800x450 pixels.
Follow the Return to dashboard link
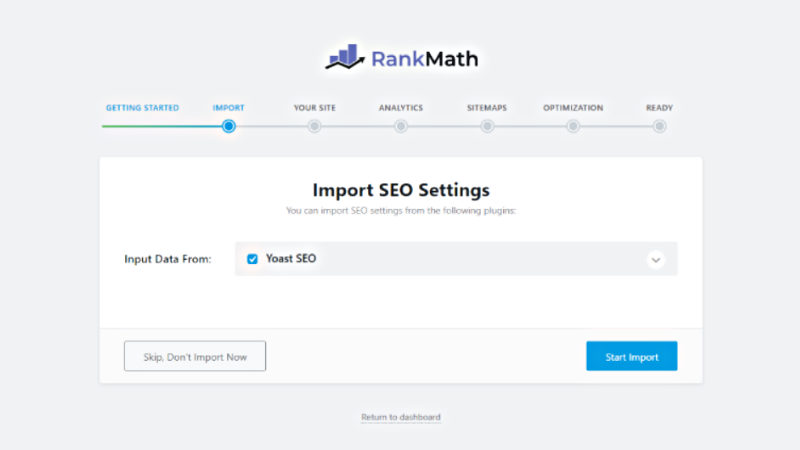(x=401, y=417)
